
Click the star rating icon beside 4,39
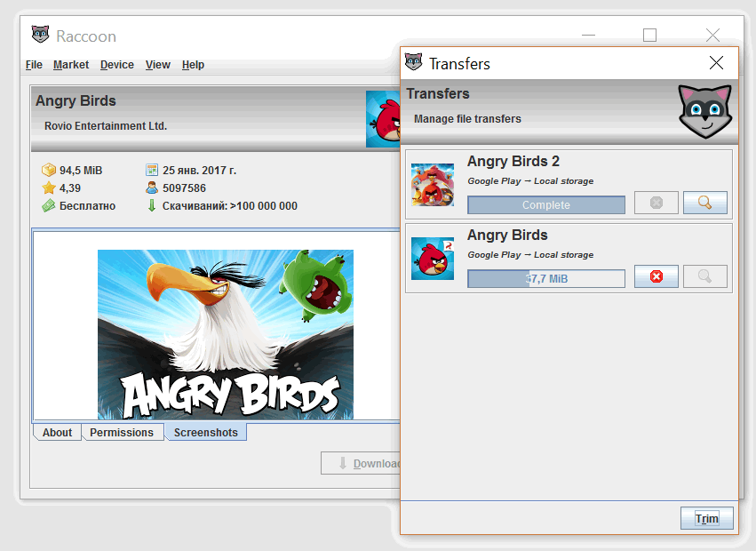pyautogui.click(x=49, y=188)
